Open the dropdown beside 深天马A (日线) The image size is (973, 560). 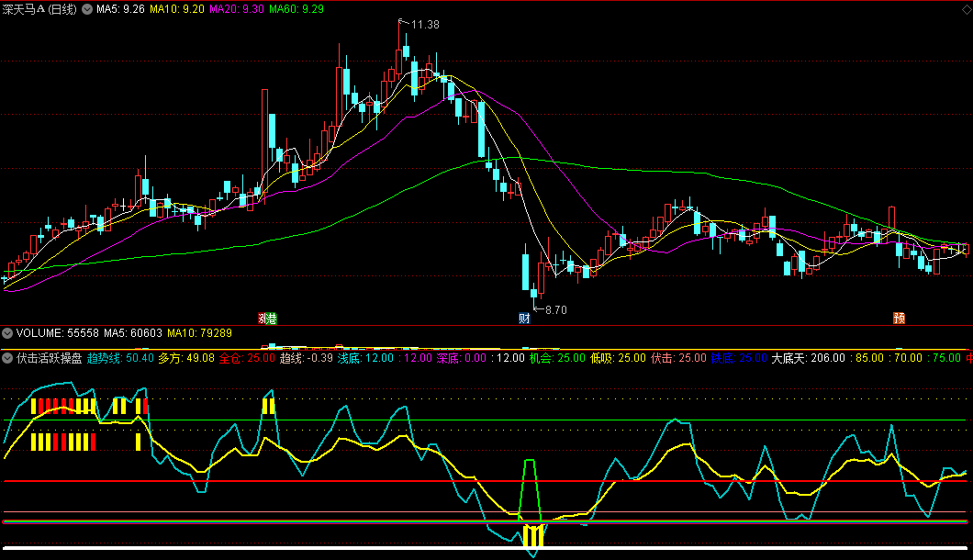click(87, 9)
